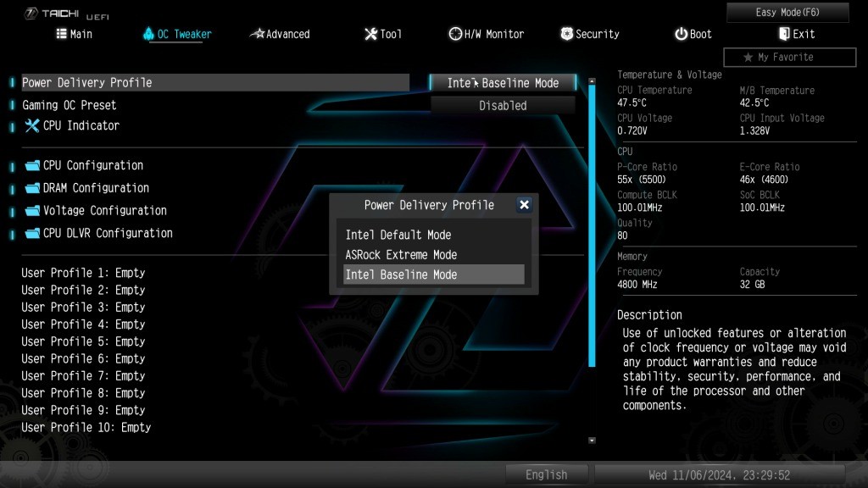Select the OC Tweaker tab label
868x488 pixels.
click(x=184, y=34)
